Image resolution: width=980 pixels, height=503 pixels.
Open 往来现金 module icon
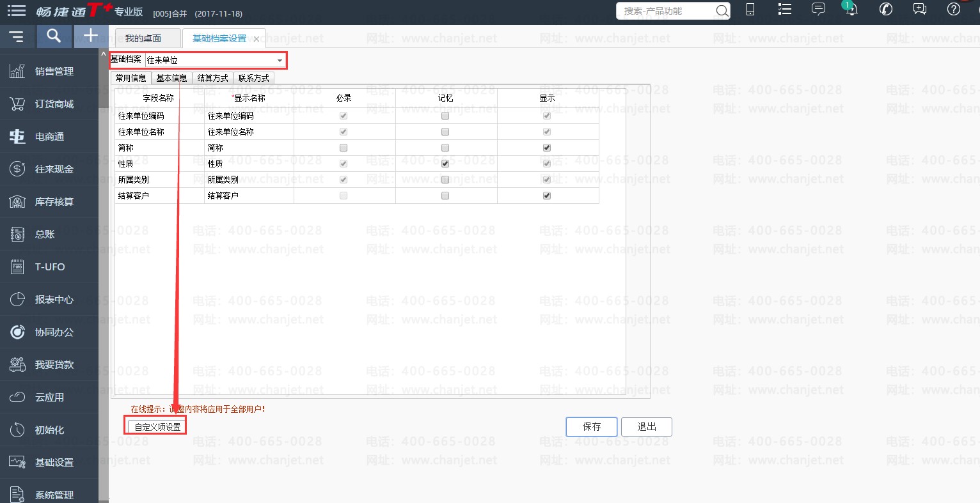(17, 169)
